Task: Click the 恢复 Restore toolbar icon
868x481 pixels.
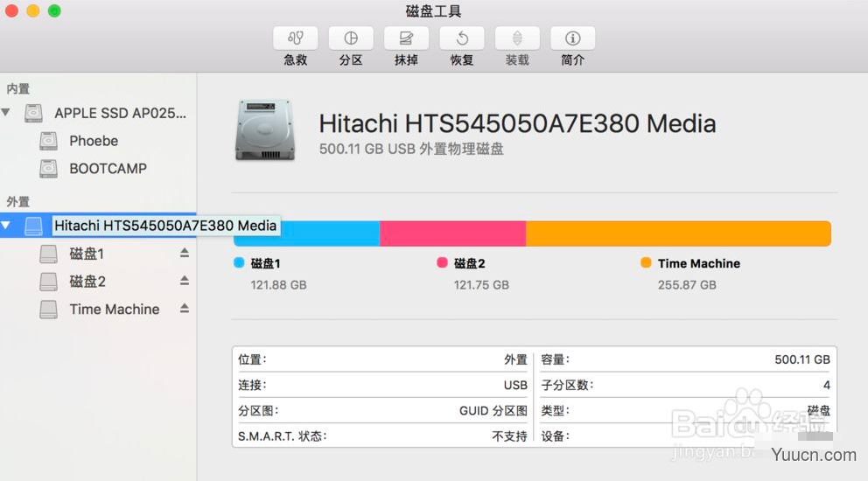Action: tap(462, 38)
